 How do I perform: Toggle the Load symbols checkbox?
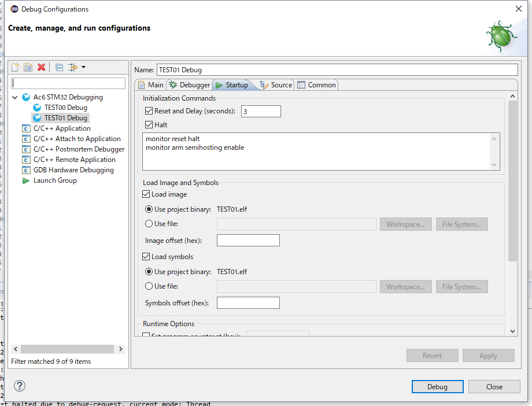(145, 256)
